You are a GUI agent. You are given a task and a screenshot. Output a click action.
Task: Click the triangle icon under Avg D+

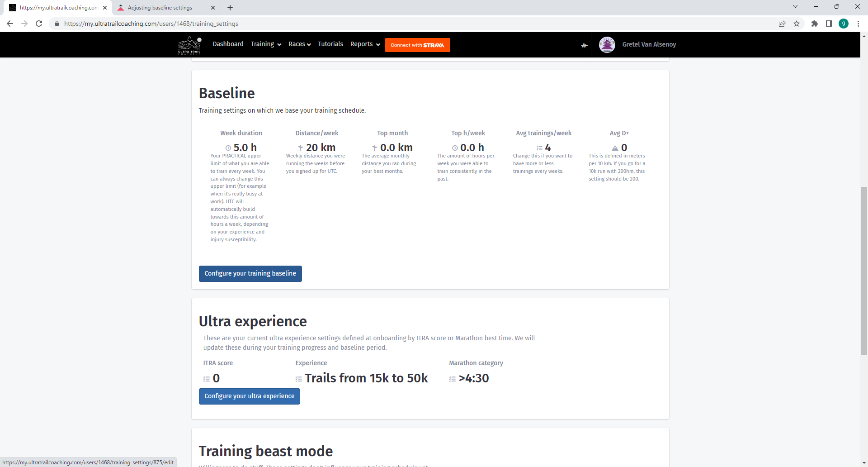click(615, 148)
